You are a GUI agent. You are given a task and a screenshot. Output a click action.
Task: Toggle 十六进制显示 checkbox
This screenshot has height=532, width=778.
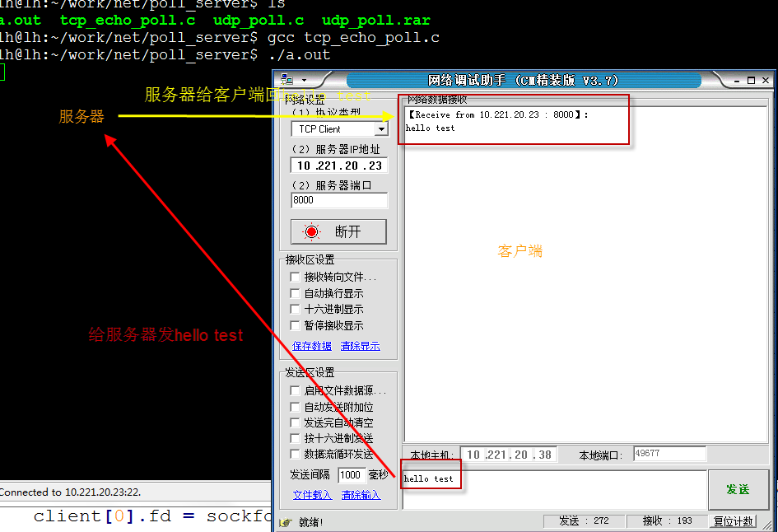point(295,309)
